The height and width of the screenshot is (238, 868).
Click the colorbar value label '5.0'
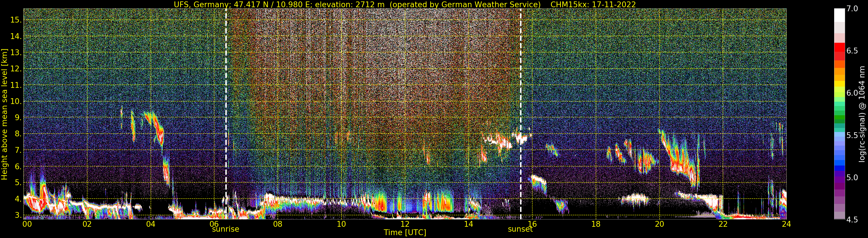(x=852, y=177)
